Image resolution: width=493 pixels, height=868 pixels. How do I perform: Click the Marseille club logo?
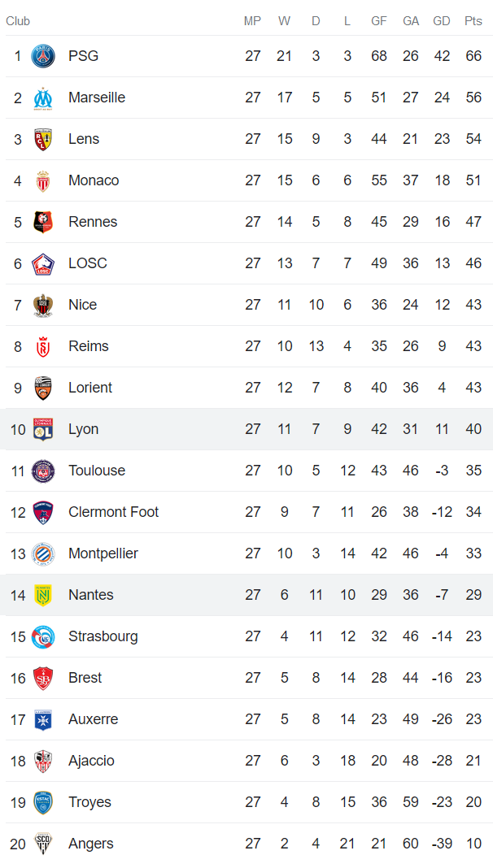(x=43, y=98)
